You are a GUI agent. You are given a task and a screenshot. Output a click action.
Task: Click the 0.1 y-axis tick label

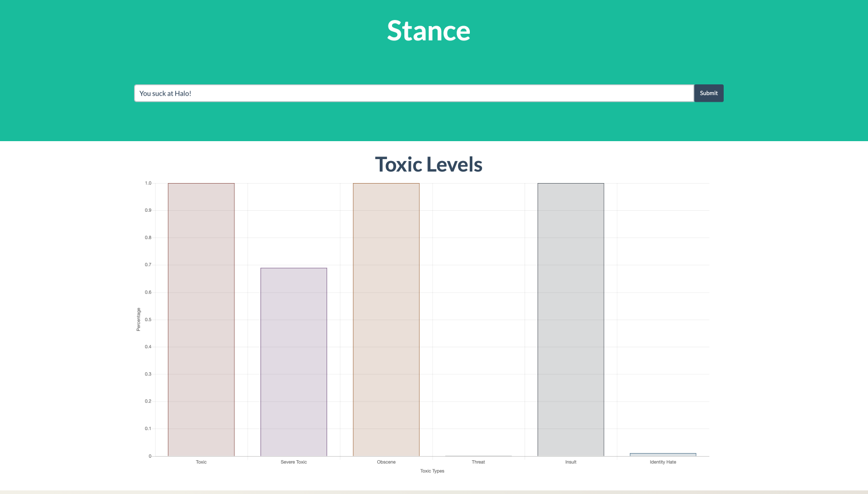(148, 429)
